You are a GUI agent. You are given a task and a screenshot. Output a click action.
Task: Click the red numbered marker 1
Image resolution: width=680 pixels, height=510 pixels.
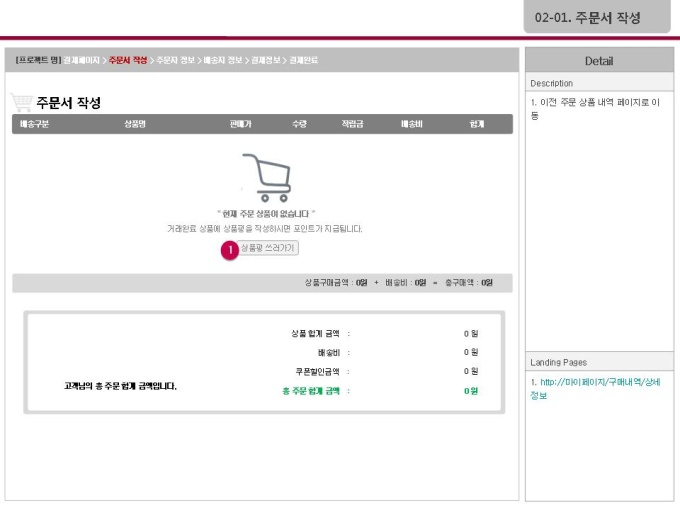tap(230, 248)
